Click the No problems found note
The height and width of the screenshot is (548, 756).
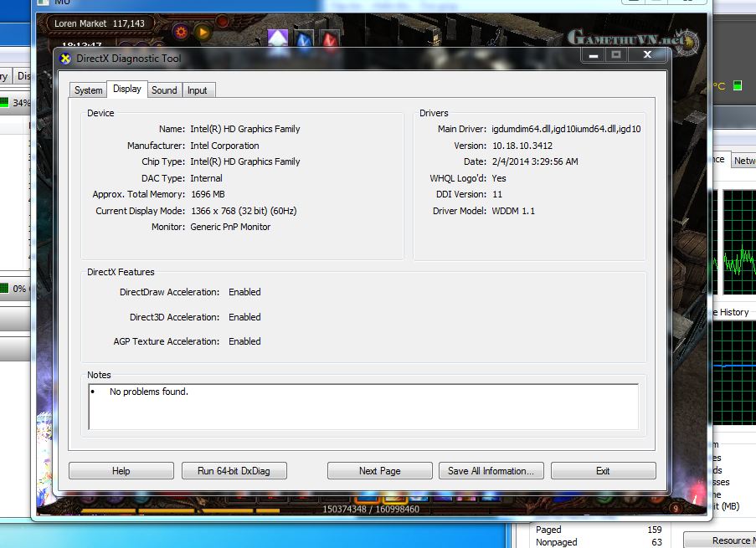(x=149, y=392)
